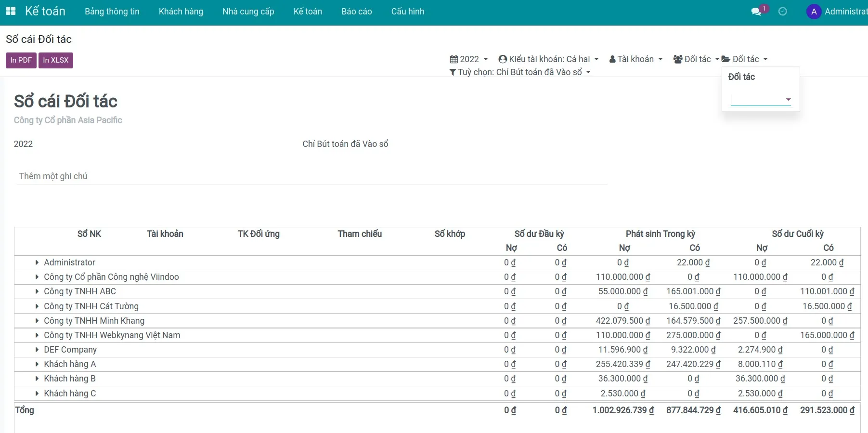The width and height of the screenshot is (868, 433).
Task: Click the 257.500.000 ₫ ending debit value
Action: click(x=760, y=321)
